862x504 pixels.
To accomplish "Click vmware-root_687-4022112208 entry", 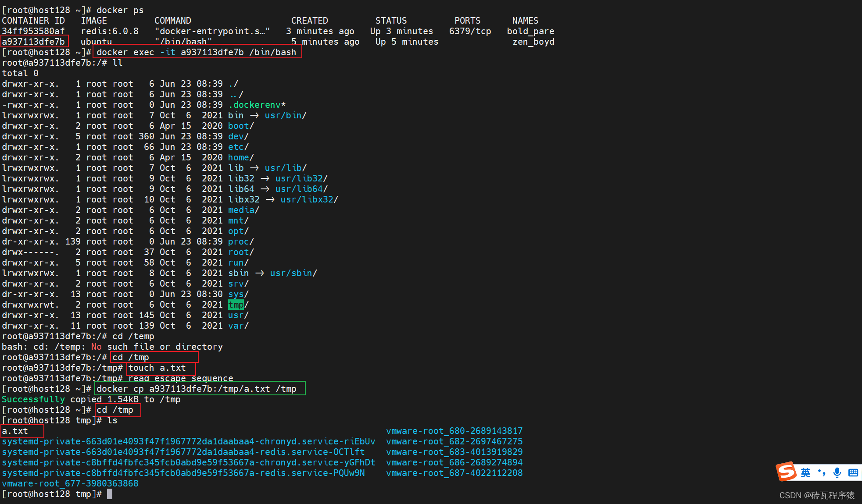I will pos(454,473).
